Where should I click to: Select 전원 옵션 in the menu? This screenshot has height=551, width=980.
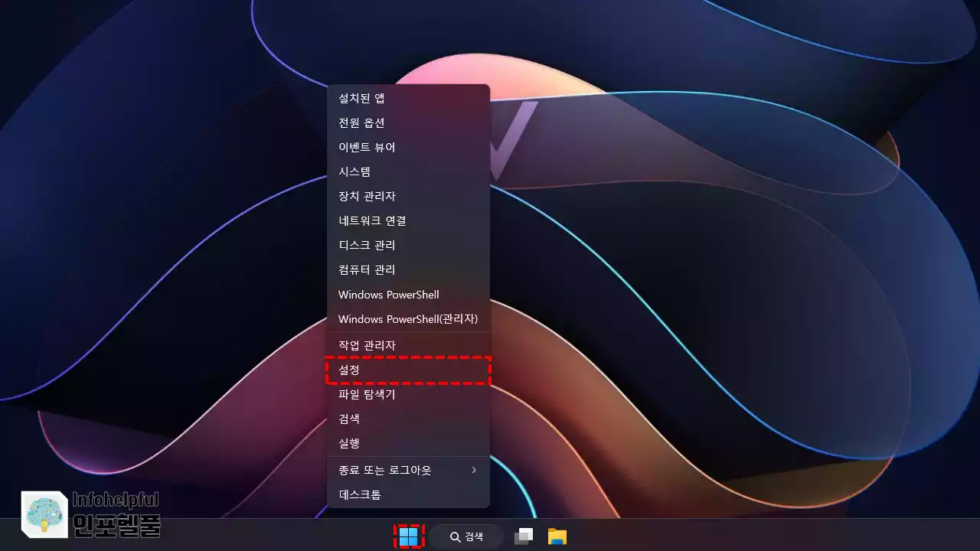click(x=408, y=122)
